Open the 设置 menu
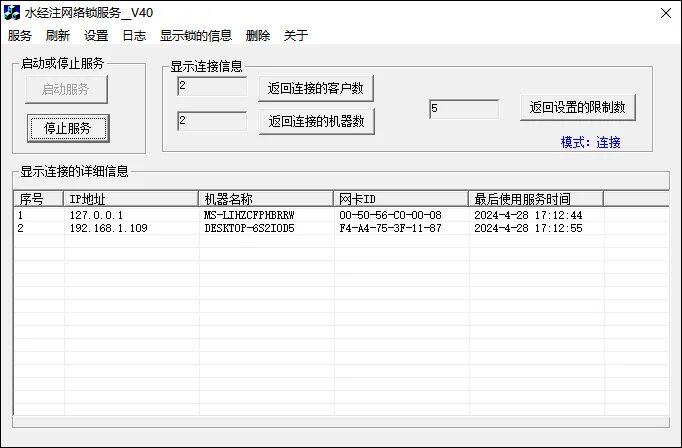 [96, 36]
